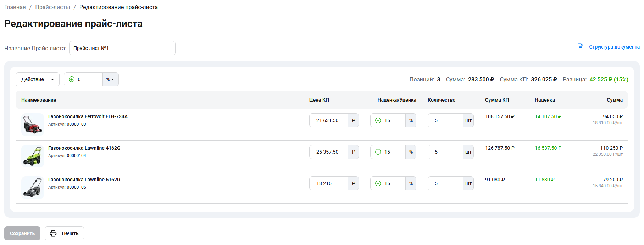Screen dimensions: 644x245
Task: Toggle plus markup icon in top bulk field
Action: click(x=72, y=79)
